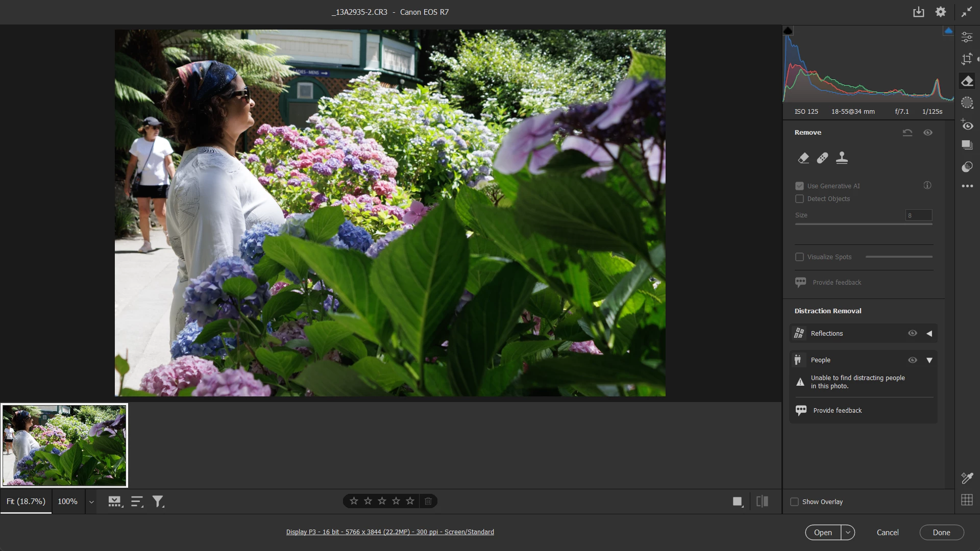The image size is (980, 551).
Task: Select the Fit (18.7%) zoom option
Action: 26,502
